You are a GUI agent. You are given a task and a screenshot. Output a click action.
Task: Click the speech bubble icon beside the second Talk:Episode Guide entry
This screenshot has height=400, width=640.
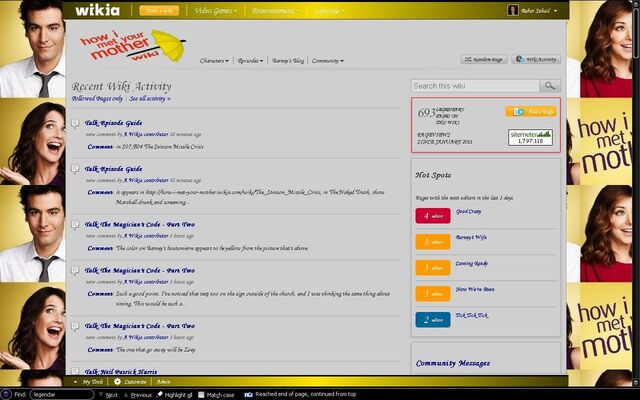tap(75, 169)
